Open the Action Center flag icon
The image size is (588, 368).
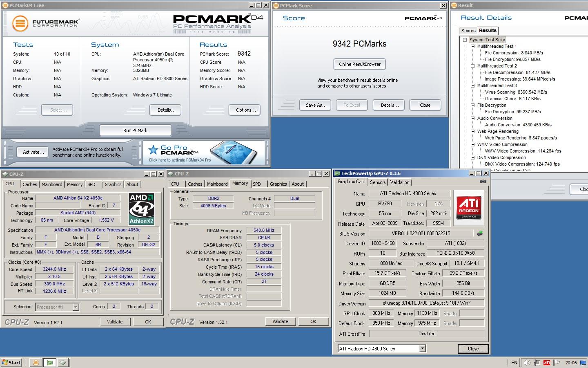pos(557,362)
